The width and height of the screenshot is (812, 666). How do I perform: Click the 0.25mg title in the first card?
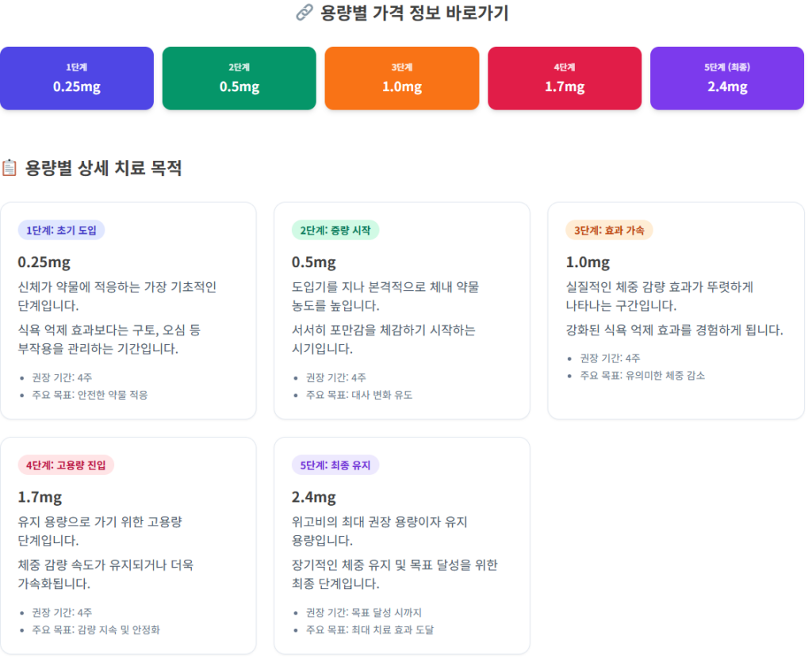tap(44, 262)
